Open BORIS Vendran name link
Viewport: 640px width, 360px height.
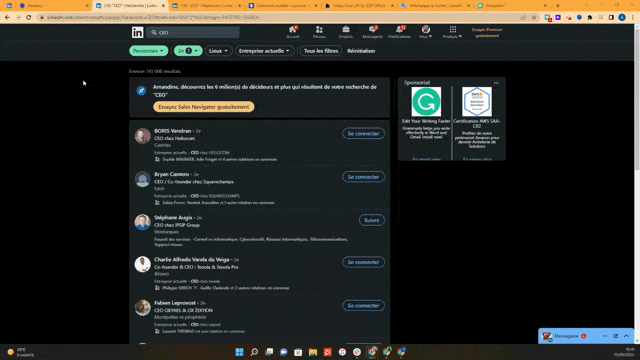click(x=173, y=131)
